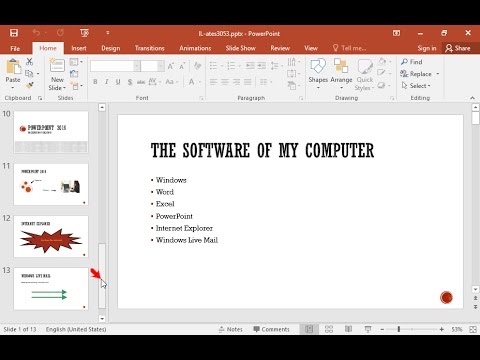Image resolution: width=480 pixels, height=360 pixels.
Task: Open Comments pane from status bar
Action: [x=271, y=329]
